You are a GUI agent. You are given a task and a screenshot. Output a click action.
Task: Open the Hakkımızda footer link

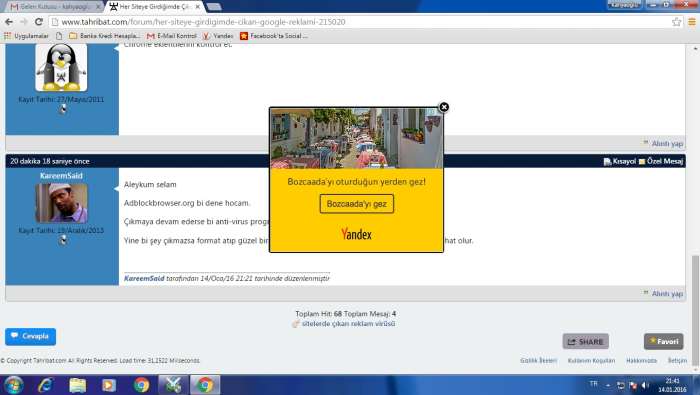coord(641,360)
